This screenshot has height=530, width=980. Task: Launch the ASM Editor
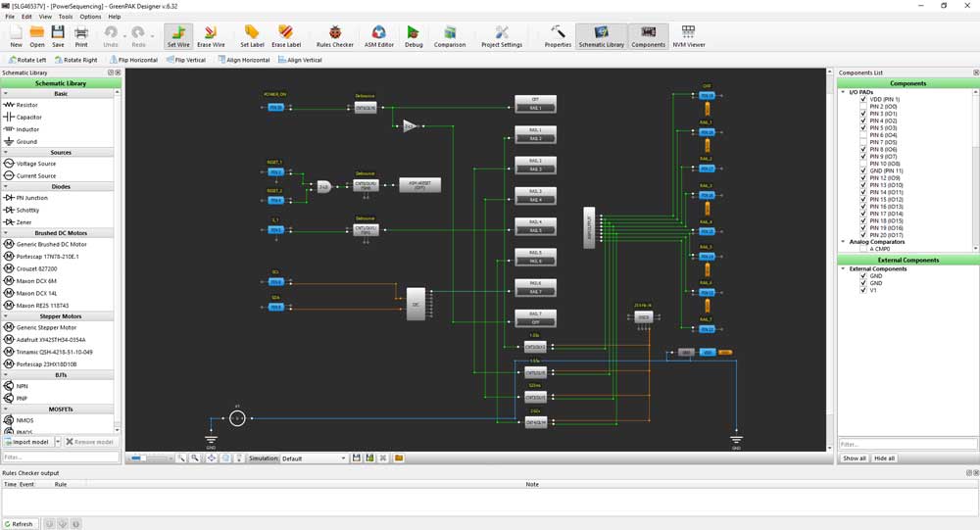(x=378, y=36)
